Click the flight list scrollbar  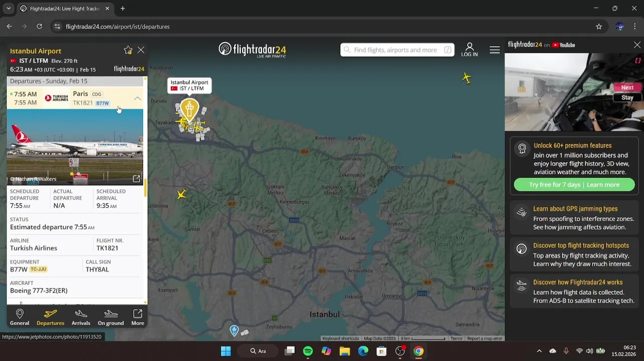pos(146,189)
